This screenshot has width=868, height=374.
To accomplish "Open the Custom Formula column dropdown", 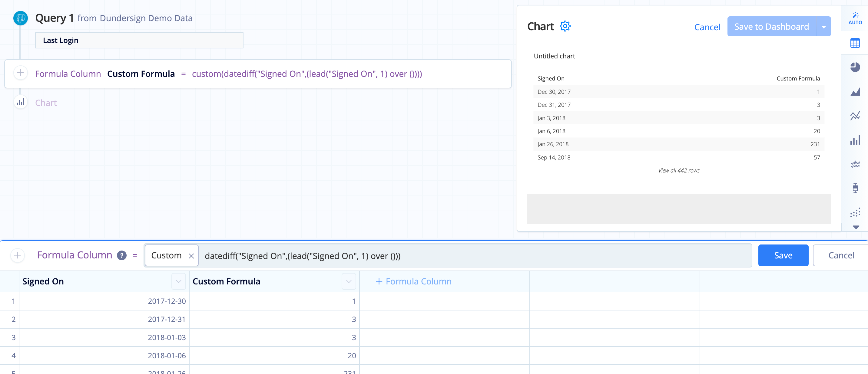I will point(349,281).
